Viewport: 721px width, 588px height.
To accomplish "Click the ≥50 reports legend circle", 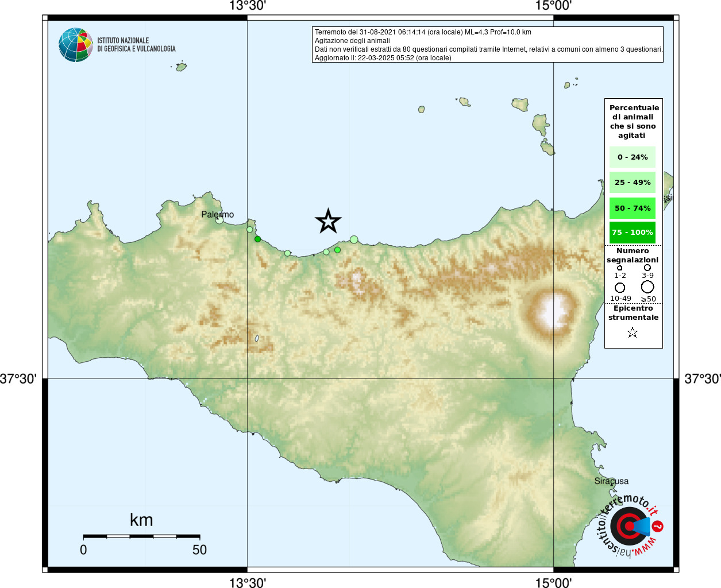I will (647, 287).
